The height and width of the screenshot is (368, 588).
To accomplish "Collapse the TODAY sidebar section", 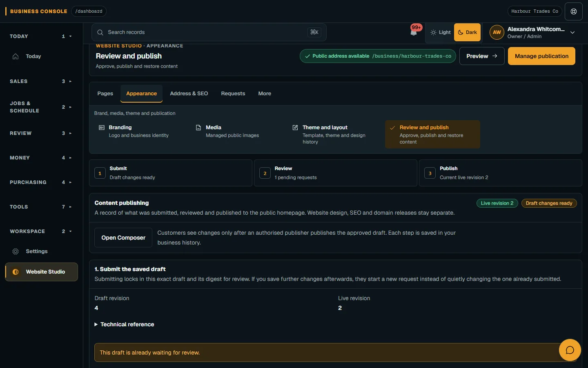I will (41, 36).
